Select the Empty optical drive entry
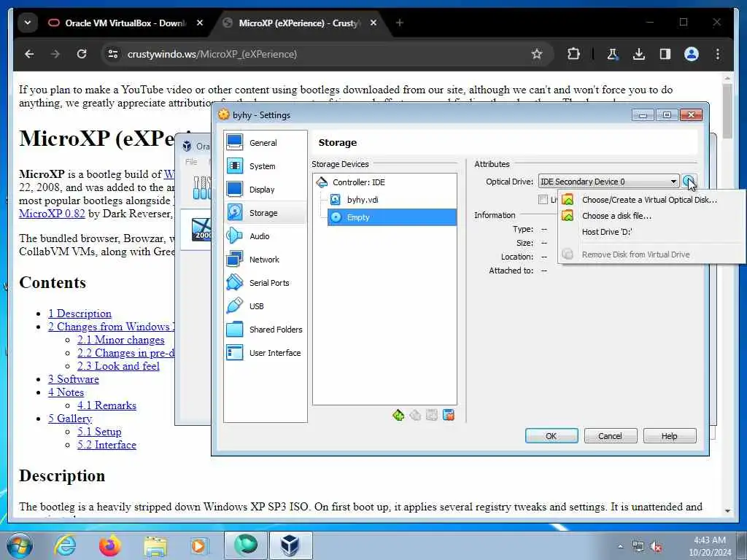This screenshot has width=747, height=560. pyautogui.click(x=392, y=217)
